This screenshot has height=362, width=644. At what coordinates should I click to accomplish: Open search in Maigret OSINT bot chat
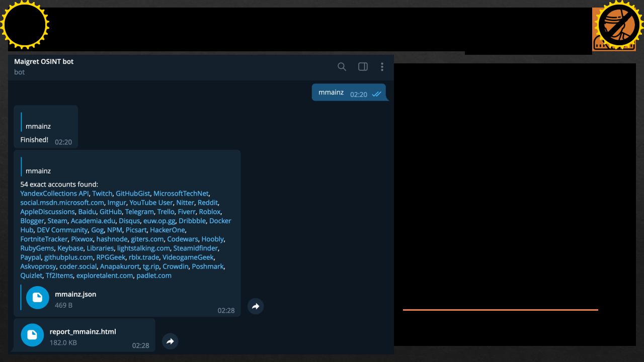tap(342, 66)
